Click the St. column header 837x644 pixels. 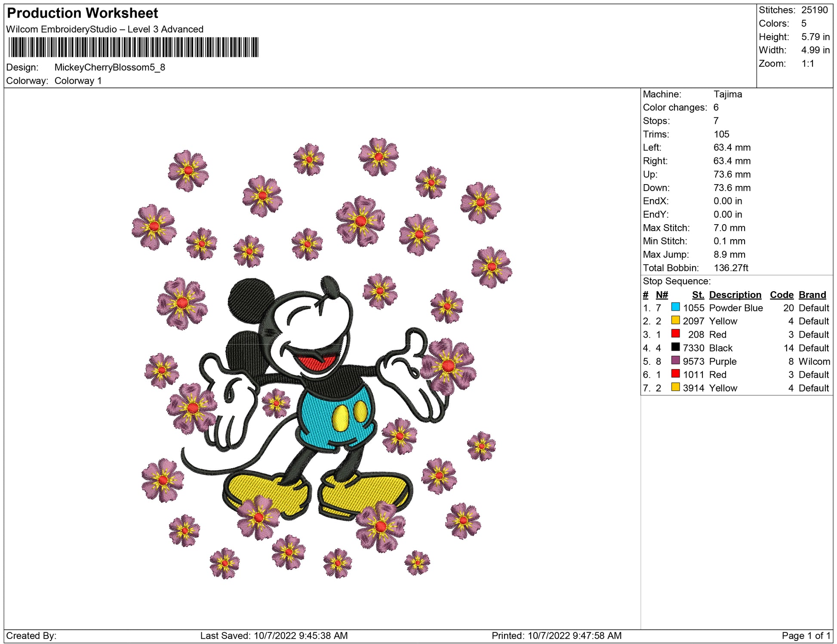[x=698, y=295]
